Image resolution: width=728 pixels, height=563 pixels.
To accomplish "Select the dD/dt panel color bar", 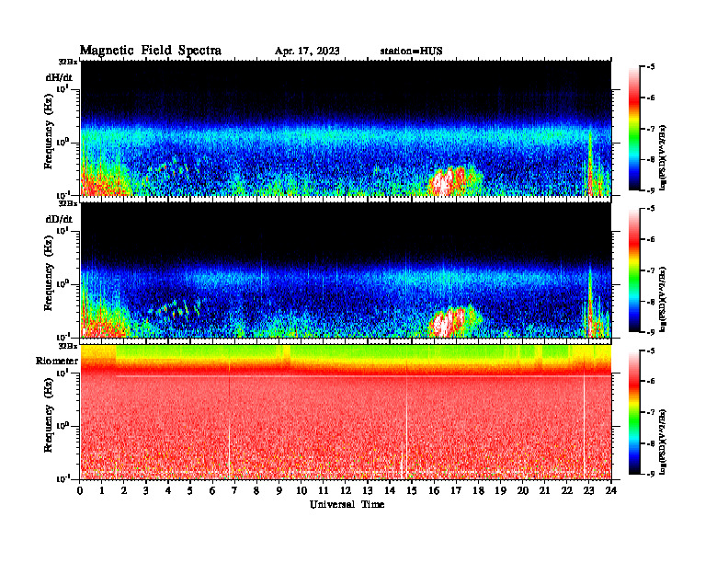I will [633, 270].
